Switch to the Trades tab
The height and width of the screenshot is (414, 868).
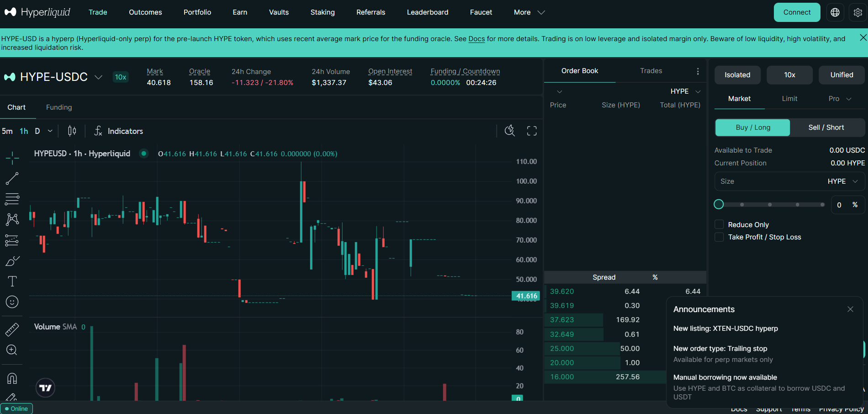[651, 71]
